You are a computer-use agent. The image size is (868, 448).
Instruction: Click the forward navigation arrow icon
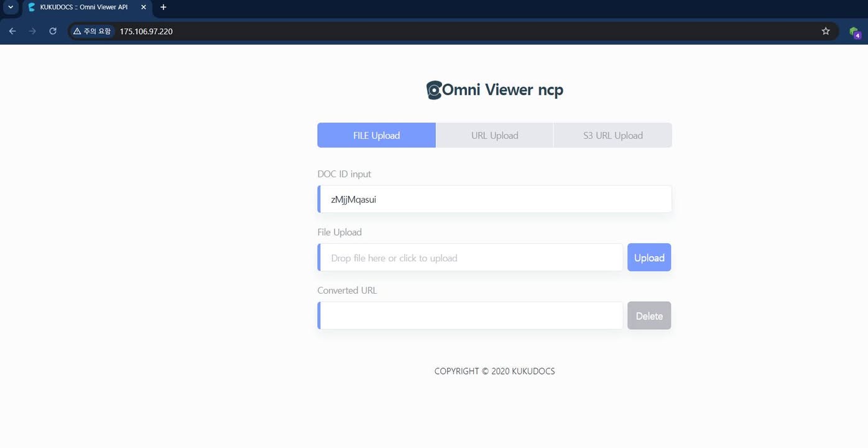32,31
